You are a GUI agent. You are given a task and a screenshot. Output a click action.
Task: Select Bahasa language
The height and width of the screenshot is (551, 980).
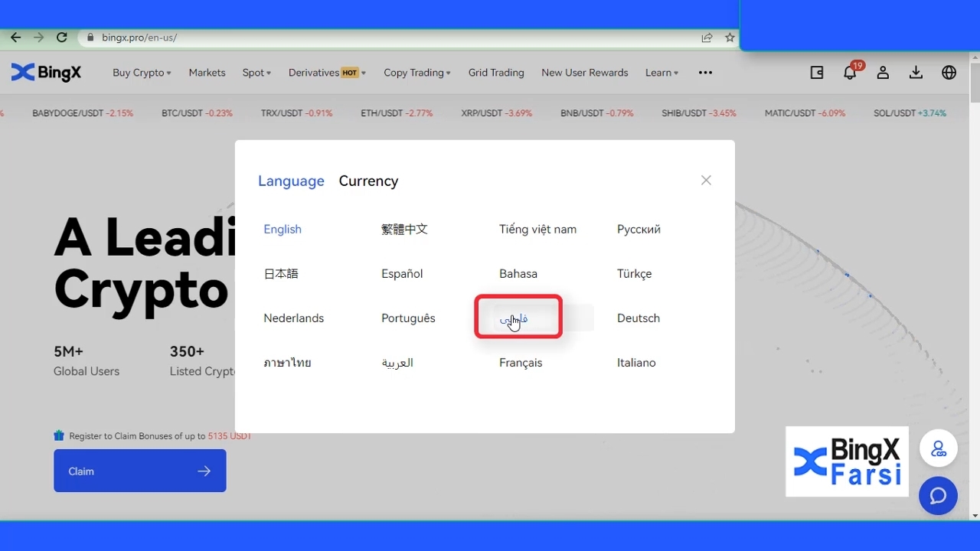pyautogui.click(x=518, y=274)
